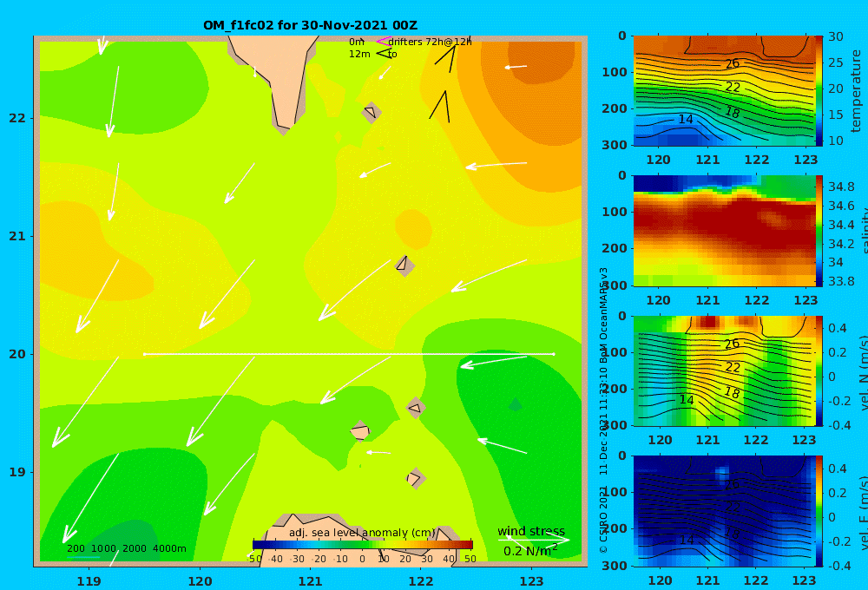
Task: Select the small island near 20.75°N, 121.85°E
Action: coord(404,265)
